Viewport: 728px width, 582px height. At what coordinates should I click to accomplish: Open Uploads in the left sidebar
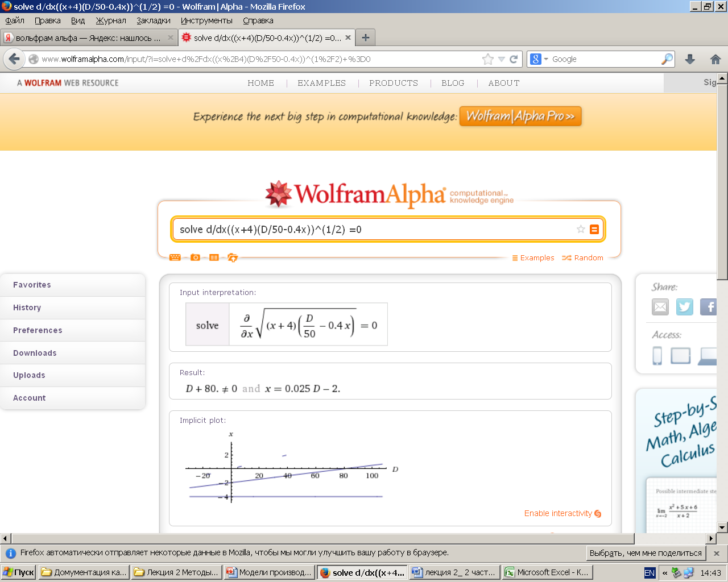point(73,375)
